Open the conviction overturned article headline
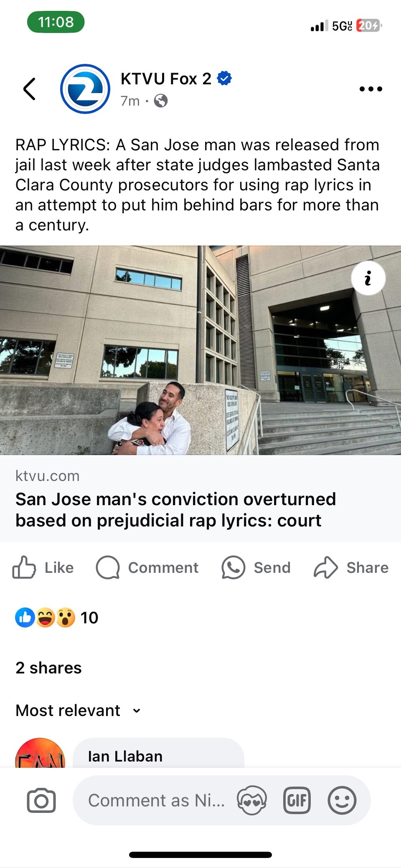 [175, 509]
